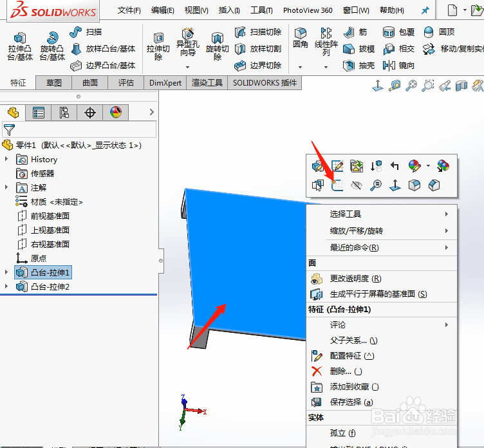This screenshot has height=448, width=484.
Task: Select the Revolved Boss/Base tool (旋转凸台/基体)
Action: click(52, 46)
